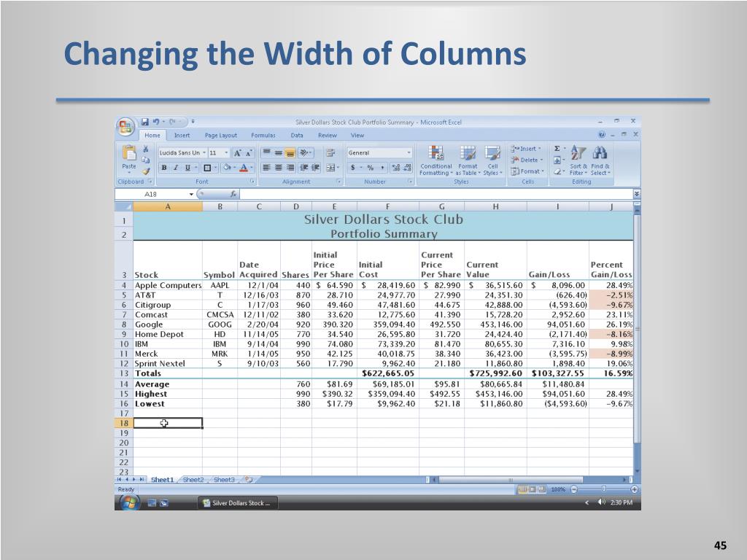Decrease the cell indent
This screenshot has height=560, width=747.
point(303,168)
